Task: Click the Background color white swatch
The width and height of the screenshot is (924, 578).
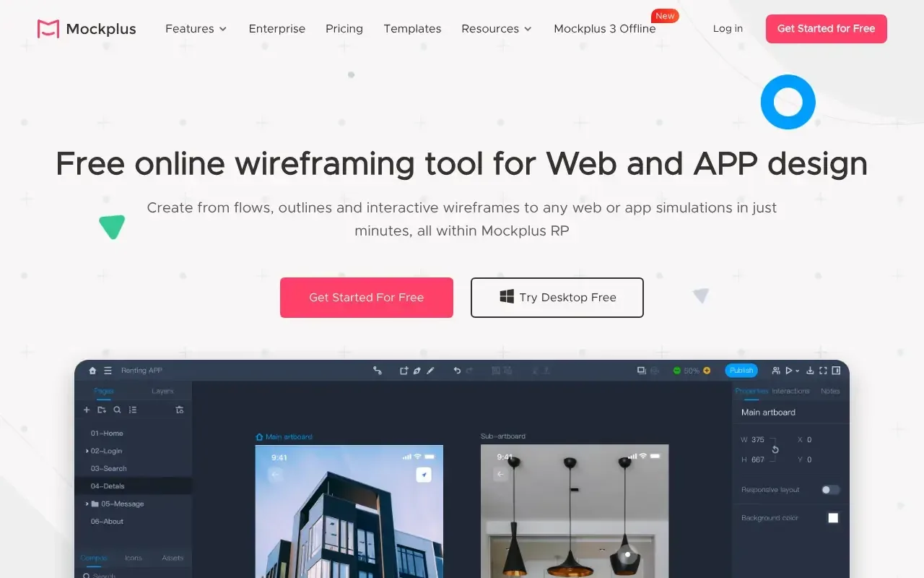Action: [833, 518]
